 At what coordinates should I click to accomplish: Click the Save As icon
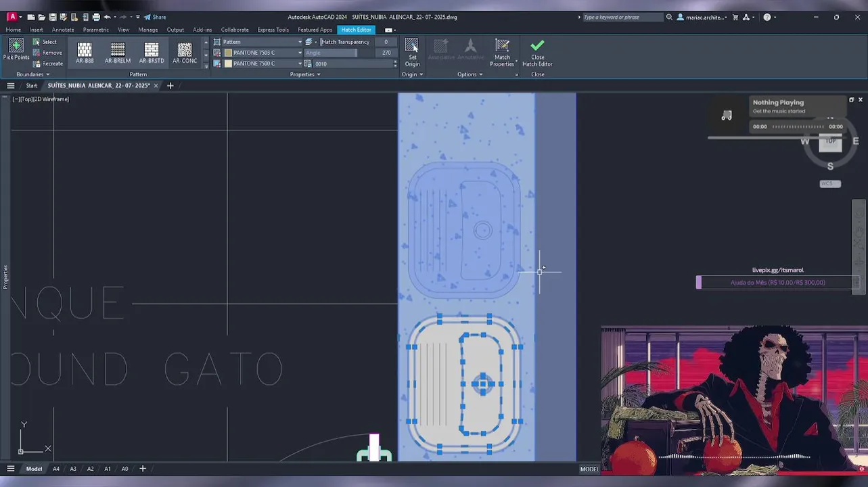[x=63, y=17]
